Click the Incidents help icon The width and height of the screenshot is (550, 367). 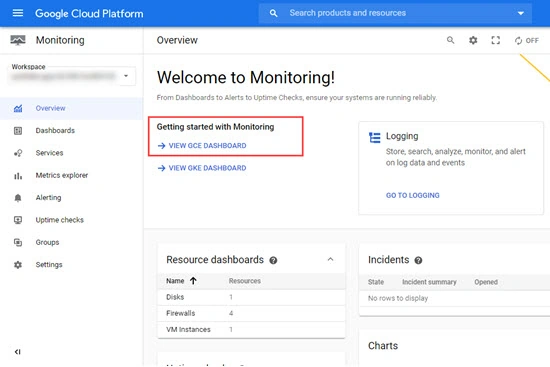point(418,260)
